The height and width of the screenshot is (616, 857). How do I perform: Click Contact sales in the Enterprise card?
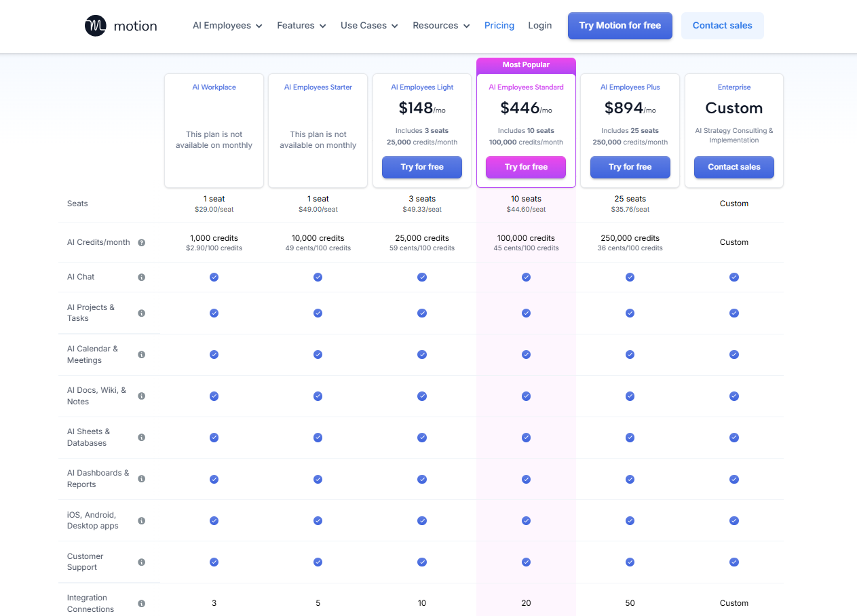(x=734, y=167)
